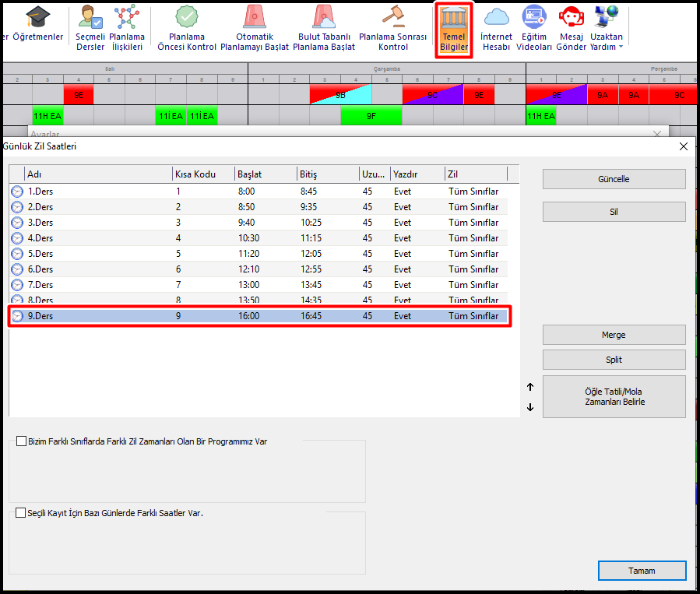Viewport: 700px width, 594px height.
Task: Open Uzaktan Yardım dropdown
Action: click(607, 28)
